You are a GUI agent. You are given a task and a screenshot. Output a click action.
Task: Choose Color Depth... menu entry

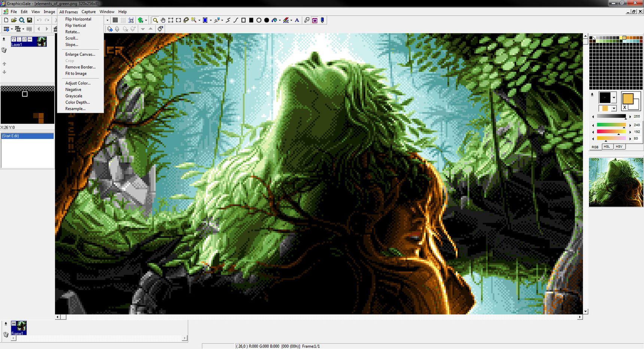[78, 102]
